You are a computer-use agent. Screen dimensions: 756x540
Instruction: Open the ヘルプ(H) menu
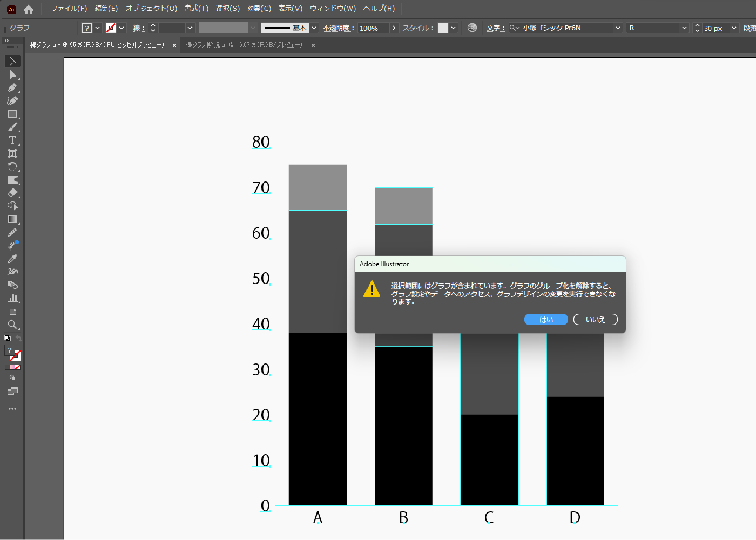point(379,9)
